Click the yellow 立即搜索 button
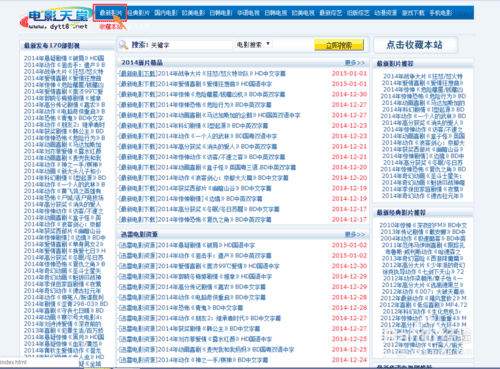 click(x=339, y=45)
